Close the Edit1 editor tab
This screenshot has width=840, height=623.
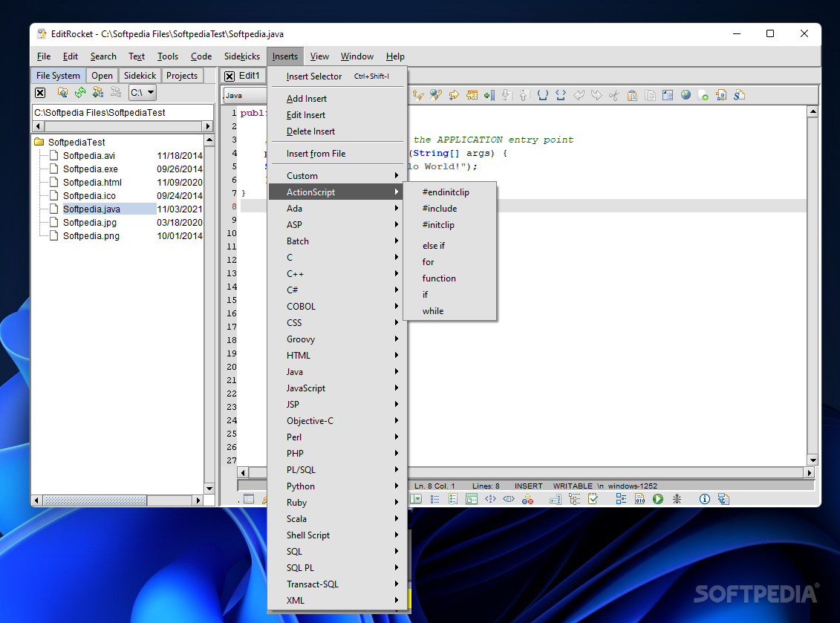click(x=229, y=76)
